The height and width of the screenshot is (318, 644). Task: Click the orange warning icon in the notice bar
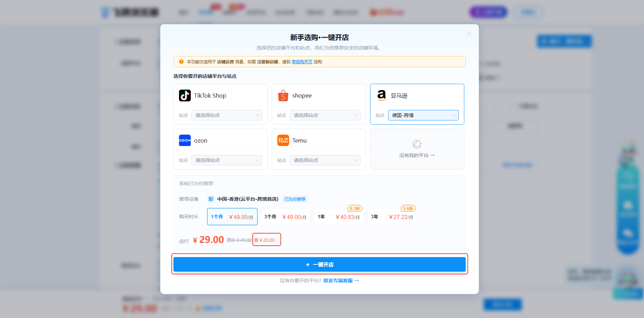(x=181, y=62)
